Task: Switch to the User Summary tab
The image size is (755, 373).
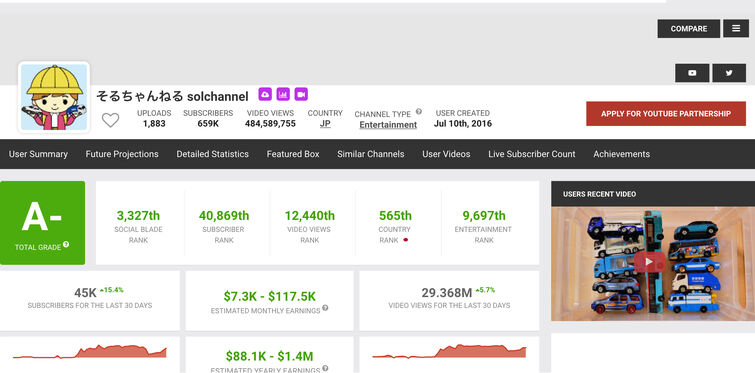Action: [x=38, y=154]
